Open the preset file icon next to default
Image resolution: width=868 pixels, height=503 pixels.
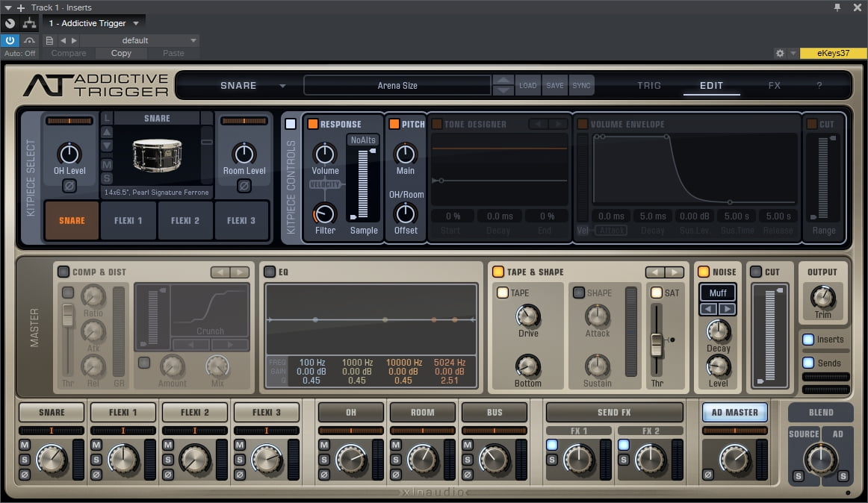pyautogui.click(x=49, y=40)
